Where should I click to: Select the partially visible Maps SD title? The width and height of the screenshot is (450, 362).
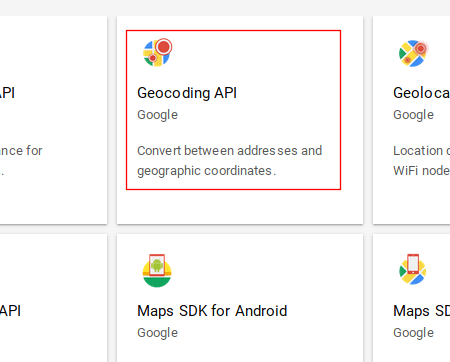[421, 311]
